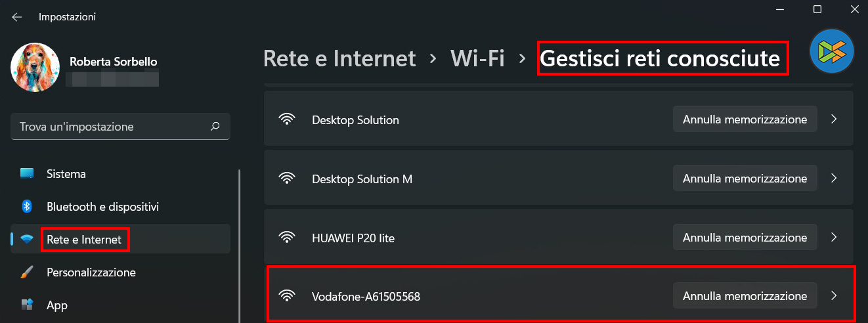The width and height of the screenshot is (868, 323).
Task: Expand the Vodafone-A61505568 network chevron
Action: pos(834,295)
